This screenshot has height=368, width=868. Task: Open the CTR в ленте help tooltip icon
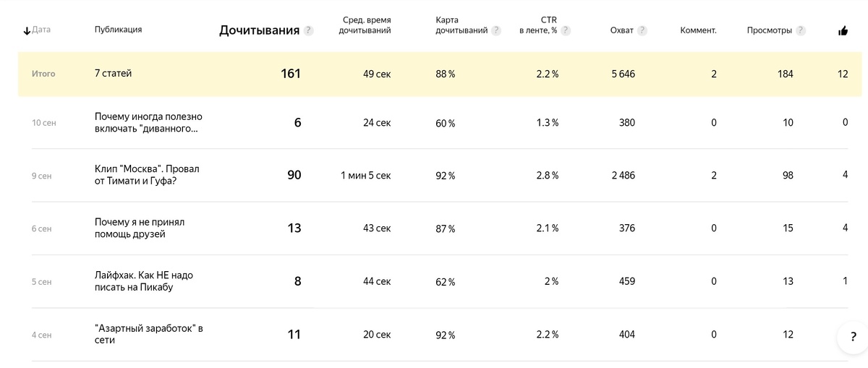pyautogui.click(x=566, y=30)
